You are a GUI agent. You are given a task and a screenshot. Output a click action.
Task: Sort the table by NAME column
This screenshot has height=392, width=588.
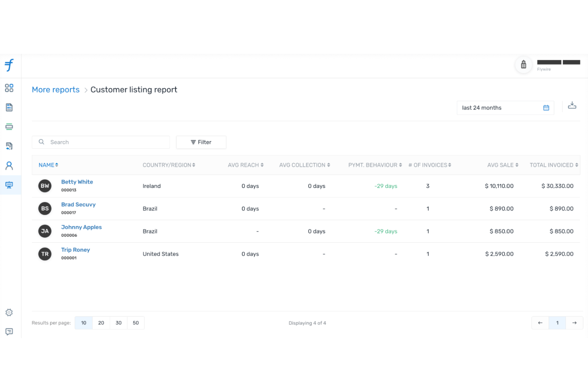tap(48, 165)
